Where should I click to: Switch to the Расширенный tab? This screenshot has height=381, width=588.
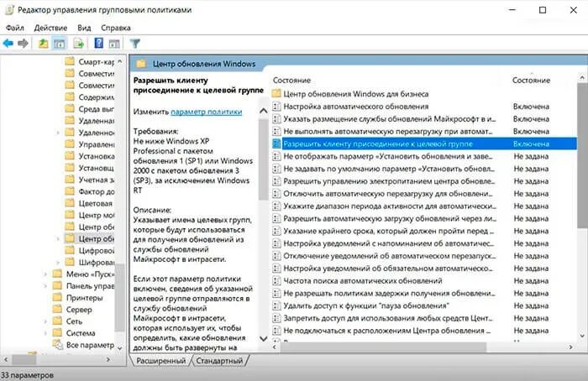pyautogui.click(x=161, y=361)
